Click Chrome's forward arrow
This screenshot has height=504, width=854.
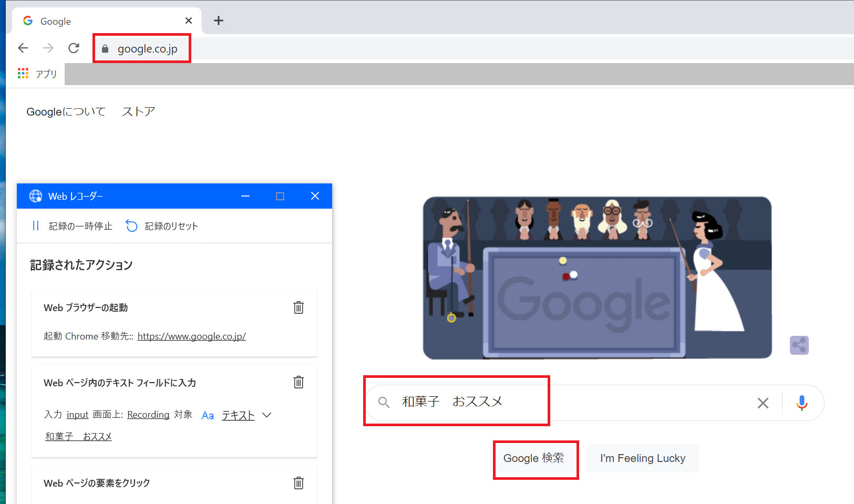48,48
